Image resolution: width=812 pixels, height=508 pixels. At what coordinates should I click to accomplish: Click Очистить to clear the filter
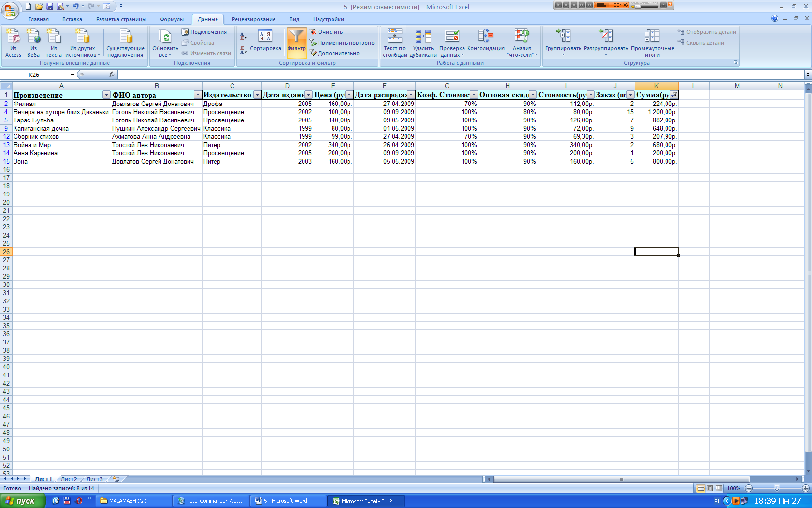tap(330, 32)
